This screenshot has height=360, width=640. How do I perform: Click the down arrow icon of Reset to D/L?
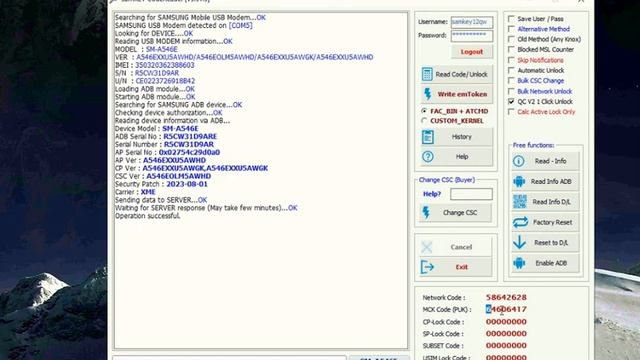click(519, 242)
